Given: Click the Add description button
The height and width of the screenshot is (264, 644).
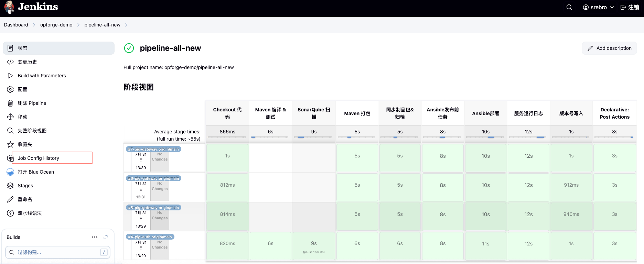Looking at the screenshot, I should click(x=609, y=48).
